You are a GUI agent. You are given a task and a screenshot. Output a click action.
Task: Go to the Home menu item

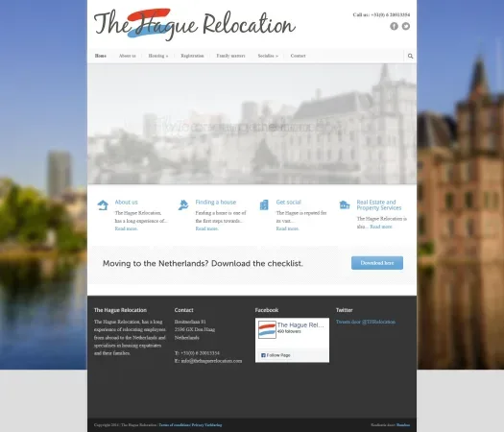101,56
